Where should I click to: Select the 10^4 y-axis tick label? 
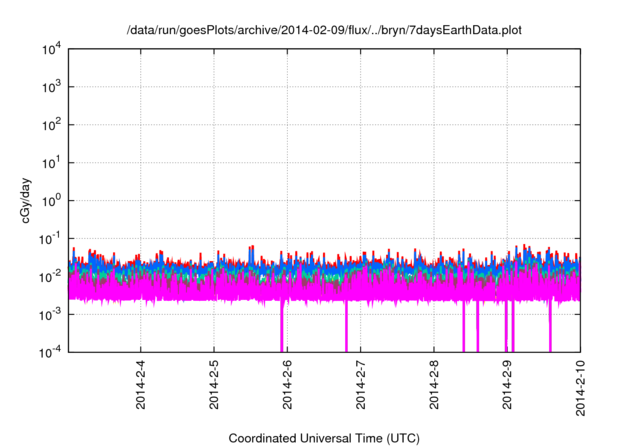click(x=51, y=49)
